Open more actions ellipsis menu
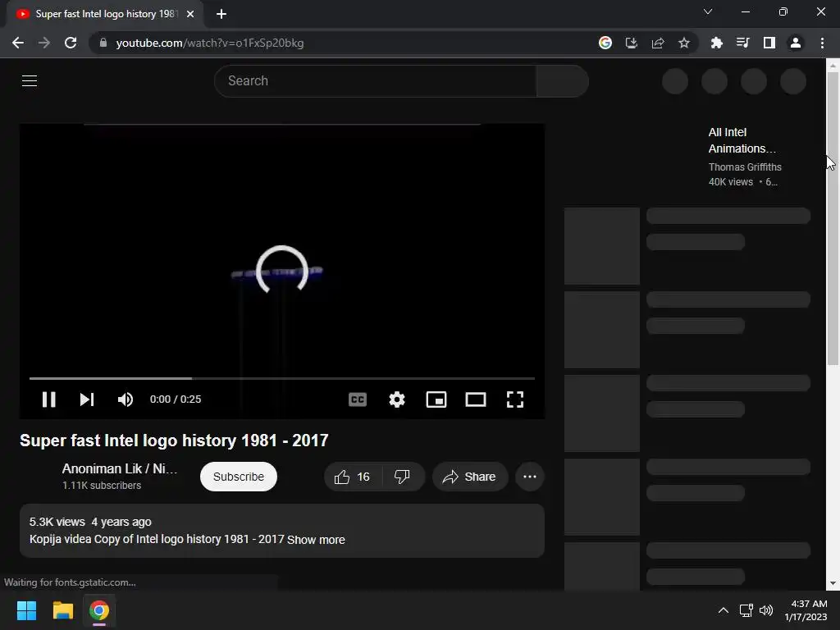Screen dimensions: 840x630 [530, 477]
